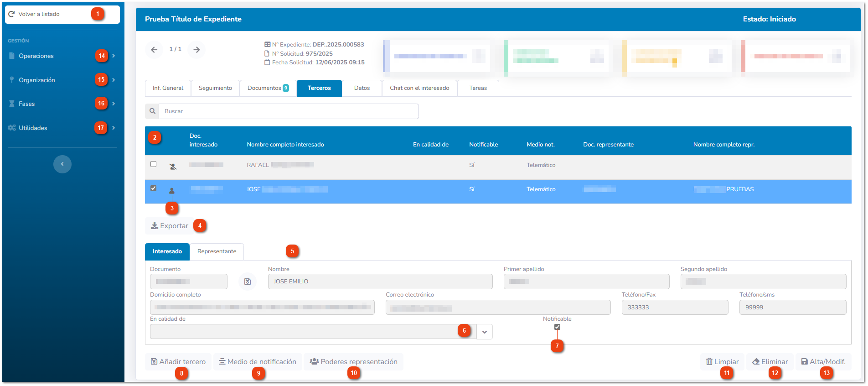
Task: Click the blue summary card
Action: [x=436, y=56]
